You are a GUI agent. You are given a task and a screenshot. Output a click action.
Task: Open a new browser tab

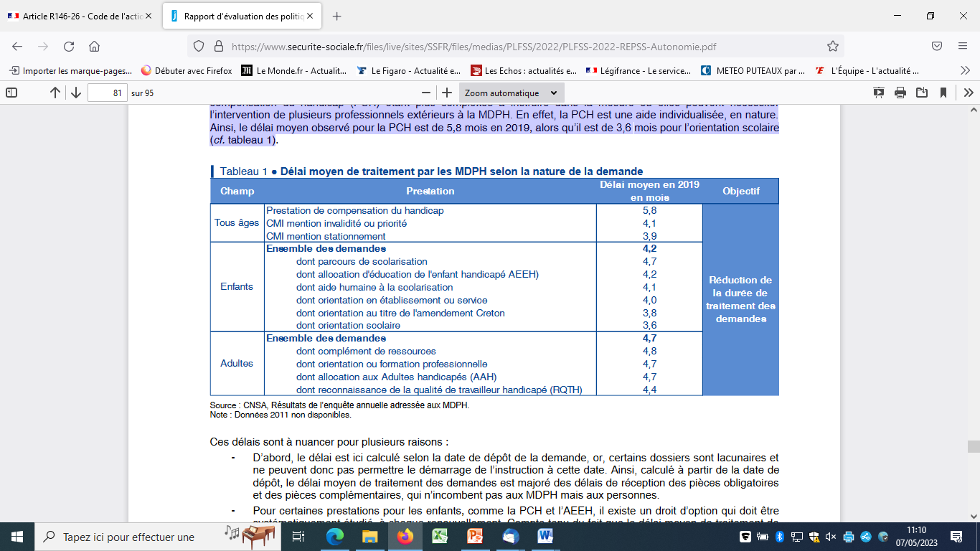337,16
